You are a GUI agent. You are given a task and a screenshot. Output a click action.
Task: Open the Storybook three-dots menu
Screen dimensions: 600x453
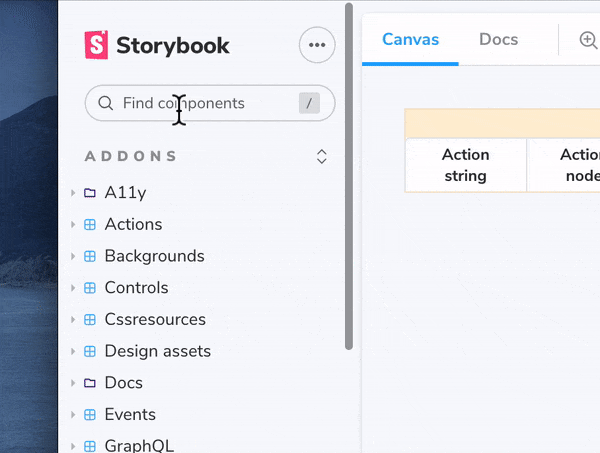coord(317,45)
